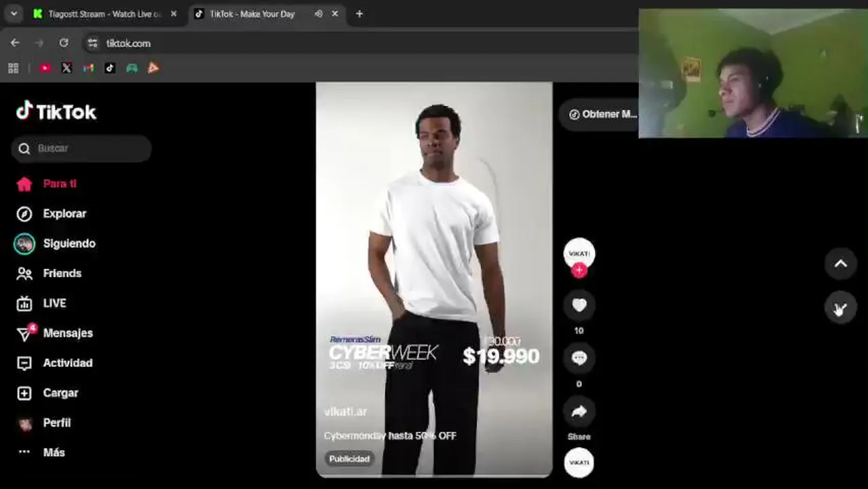Click the TikTok logo in the sidebar
The width and height of the screenshot is (868, 489).
[56, 111]
